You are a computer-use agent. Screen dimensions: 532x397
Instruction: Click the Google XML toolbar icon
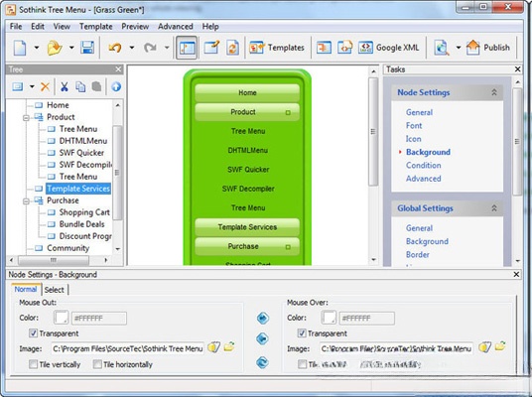click(x=365, y=48)
